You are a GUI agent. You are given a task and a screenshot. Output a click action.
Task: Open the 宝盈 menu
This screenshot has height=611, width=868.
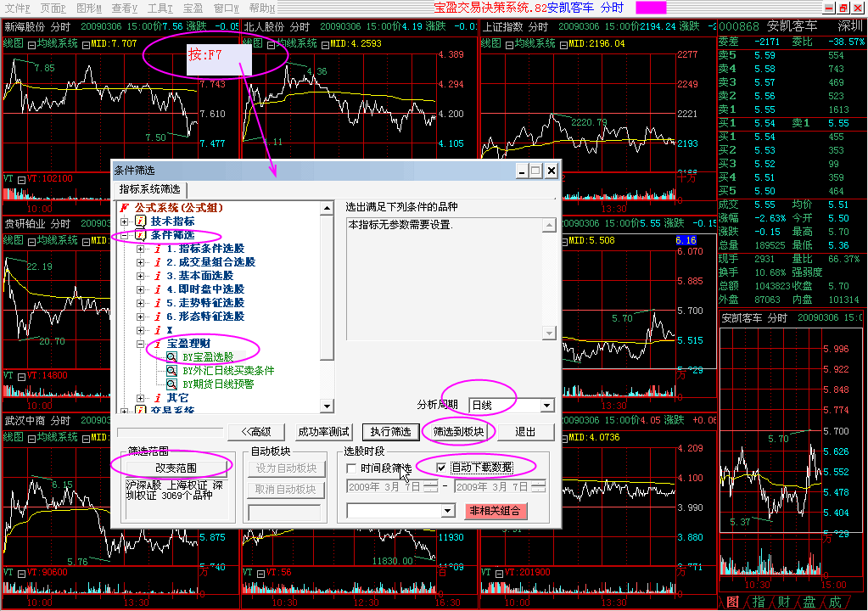coord(193,8)
